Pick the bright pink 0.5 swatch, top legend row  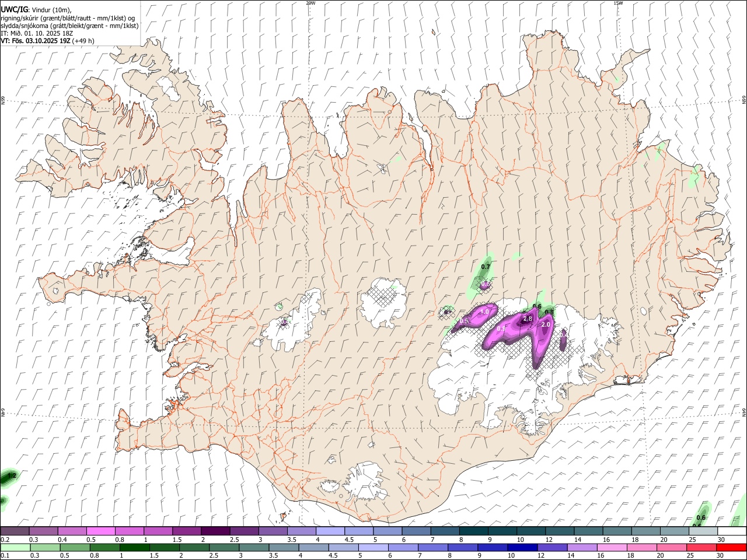[x=100, y=531]
